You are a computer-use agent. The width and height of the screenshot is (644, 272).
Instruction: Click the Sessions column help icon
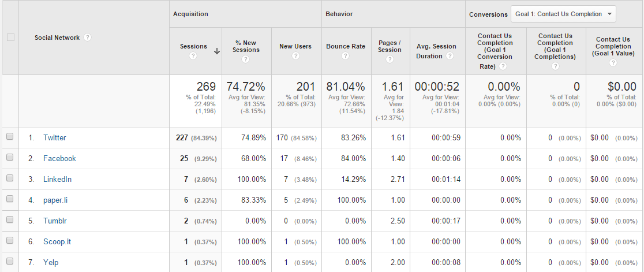pyautogui.click(x=193, y=56)
